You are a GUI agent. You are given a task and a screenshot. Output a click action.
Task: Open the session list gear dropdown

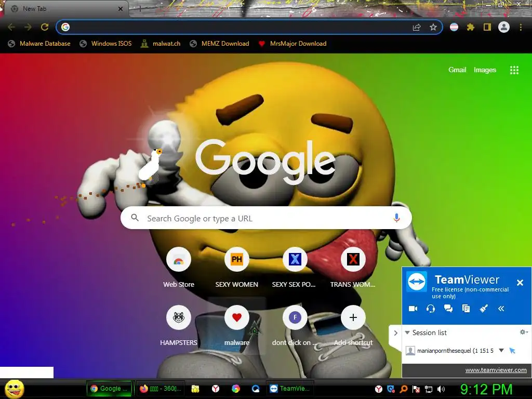tap(524, 332)
